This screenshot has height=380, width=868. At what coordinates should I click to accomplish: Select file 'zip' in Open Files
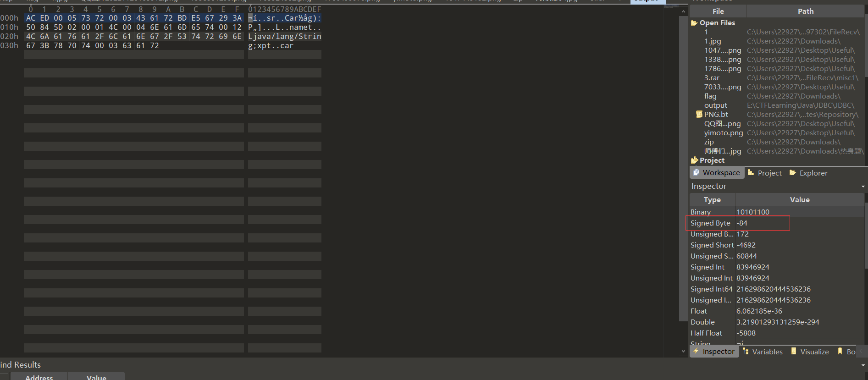pos(709,142)
